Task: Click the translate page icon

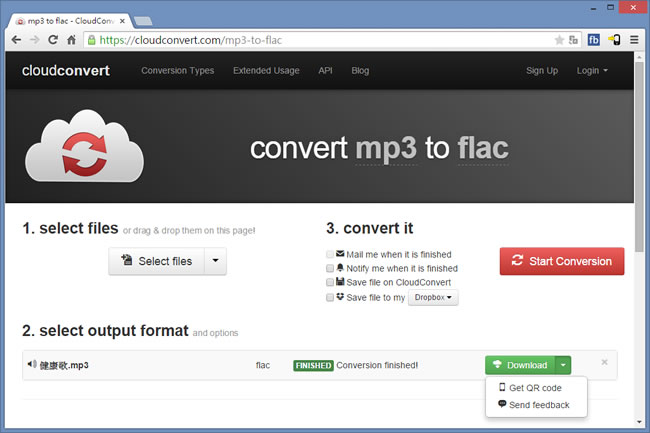Action: (573, 40)
